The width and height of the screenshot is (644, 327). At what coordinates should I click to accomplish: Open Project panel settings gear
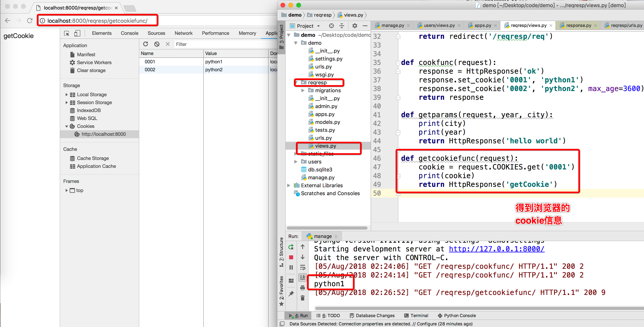pos(354,26)
